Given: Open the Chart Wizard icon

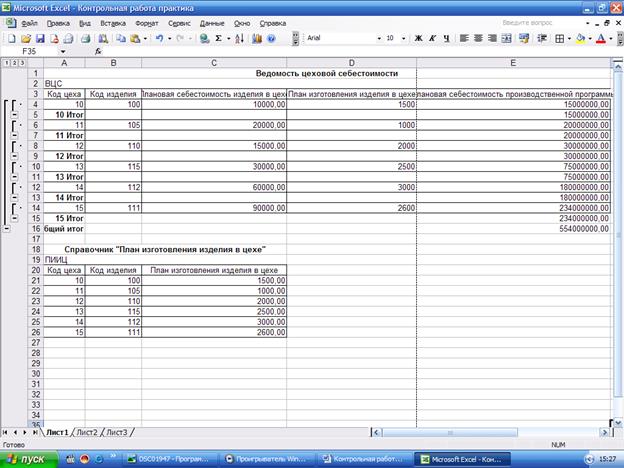Looking at the screenshot, I should click(258, 38).
